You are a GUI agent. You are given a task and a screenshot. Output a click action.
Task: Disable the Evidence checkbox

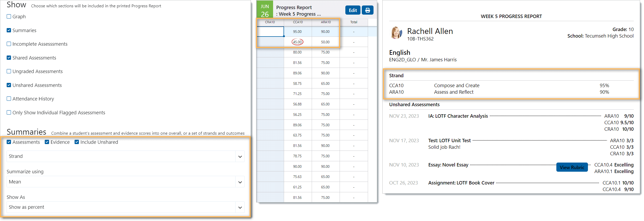(47, 142)
